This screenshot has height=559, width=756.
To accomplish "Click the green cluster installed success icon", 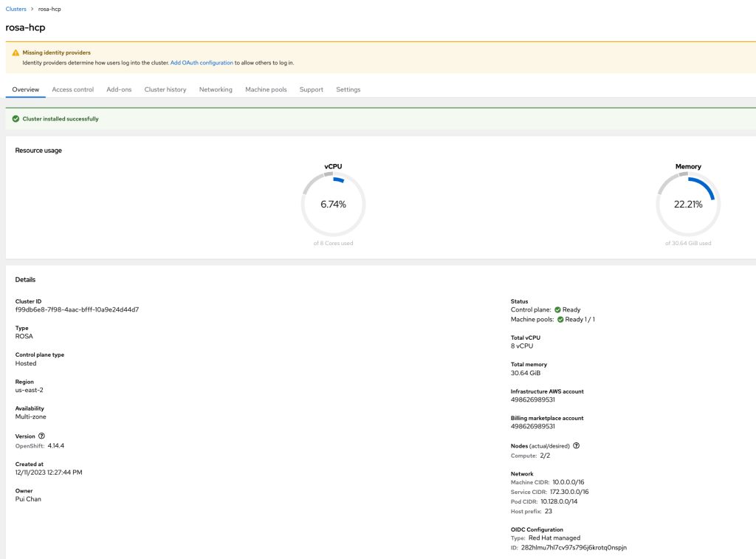I will [16, 119].
